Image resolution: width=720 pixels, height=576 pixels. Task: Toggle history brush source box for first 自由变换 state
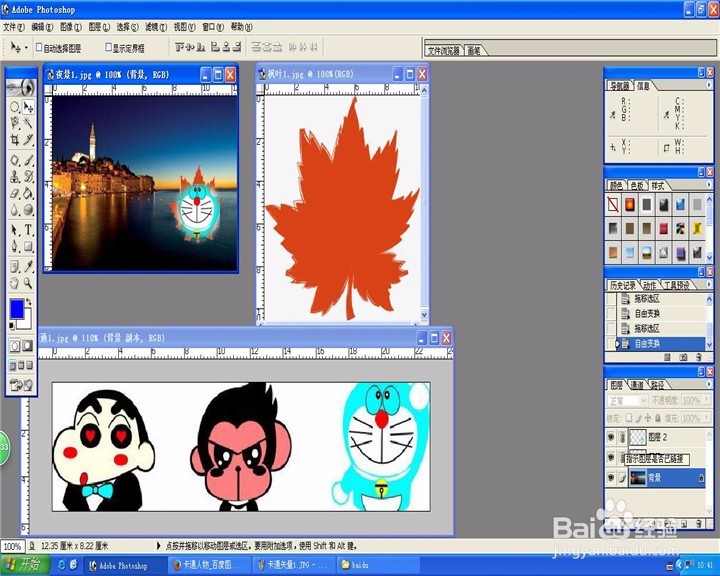click(x=611, y=314)
